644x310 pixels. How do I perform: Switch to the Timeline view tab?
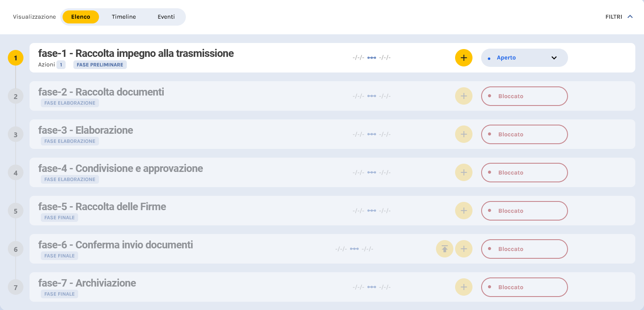124,16
